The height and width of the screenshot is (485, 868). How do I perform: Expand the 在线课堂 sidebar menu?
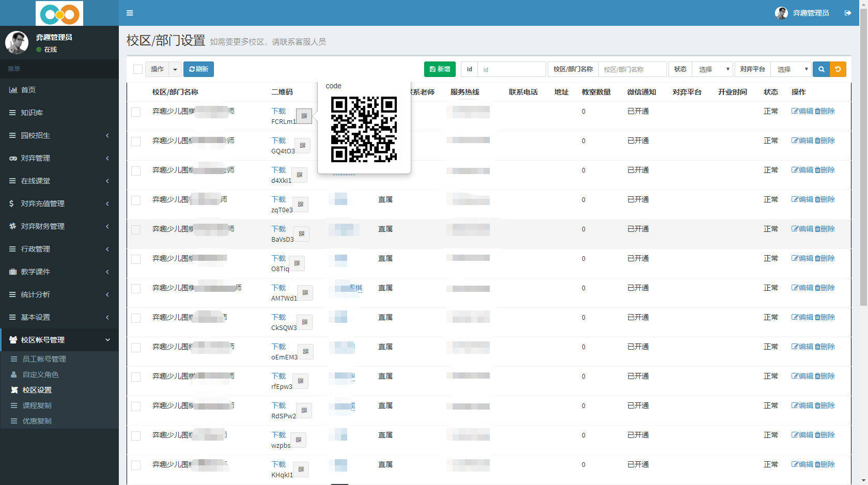pyautogui.click(x=59, y=181)
